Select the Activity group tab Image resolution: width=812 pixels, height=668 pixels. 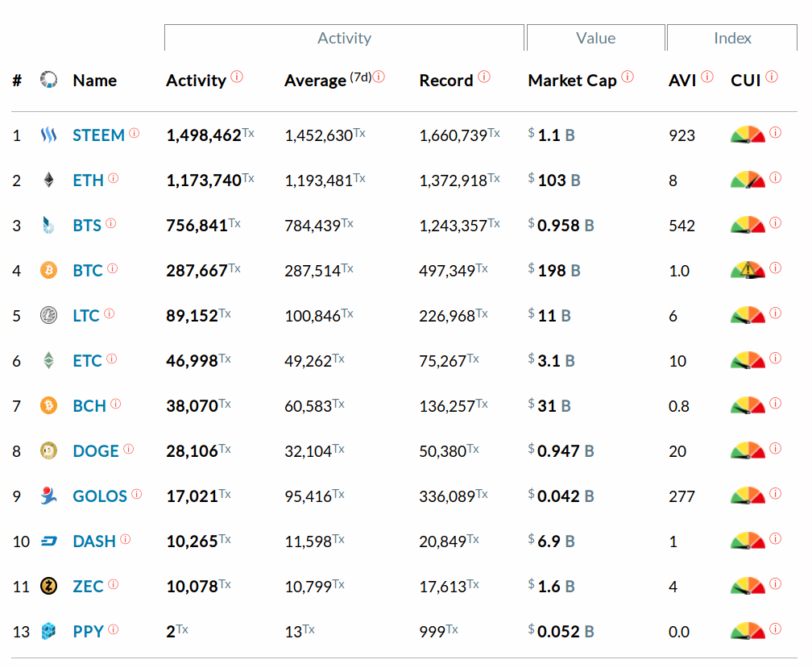pos(345,38)
